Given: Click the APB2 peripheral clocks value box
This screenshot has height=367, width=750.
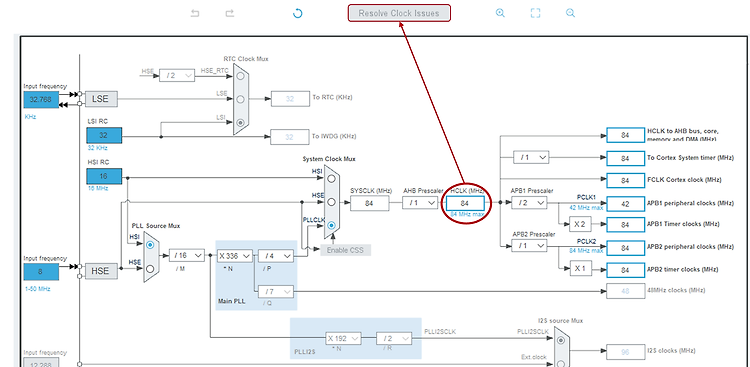Looking at the screenshot, I should click(625, 248).
